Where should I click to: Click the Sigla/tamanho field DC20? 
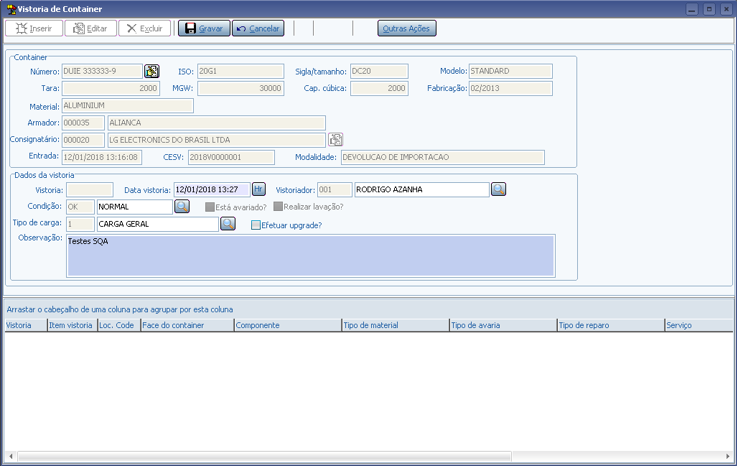[379, 71]
